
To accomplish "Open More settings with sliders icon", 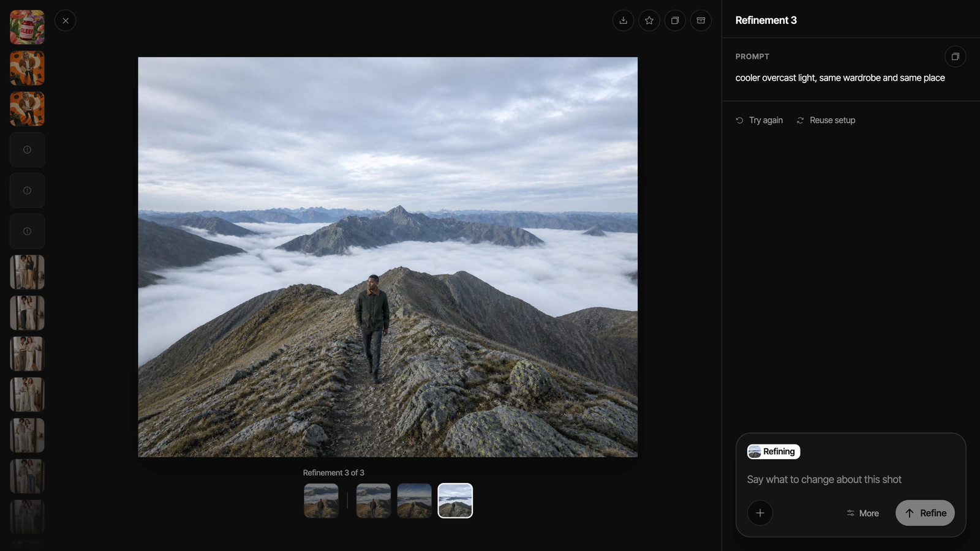I will pos(862,513).
